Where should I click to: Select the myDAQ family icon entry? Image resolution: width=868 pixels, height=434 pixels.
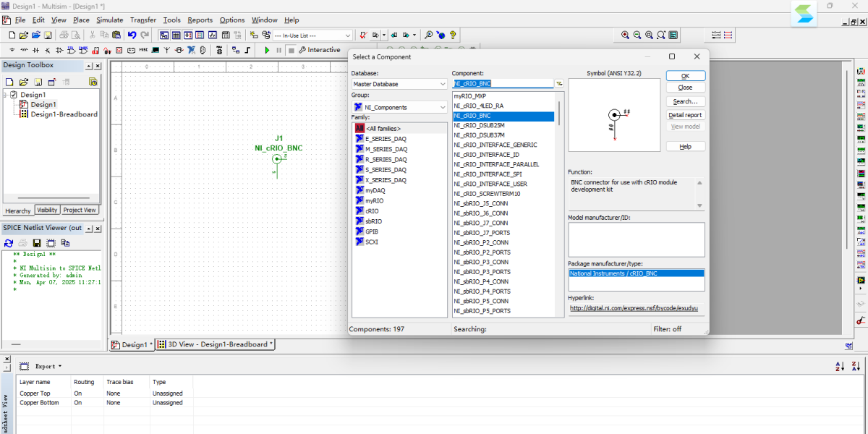click(374, 190)
